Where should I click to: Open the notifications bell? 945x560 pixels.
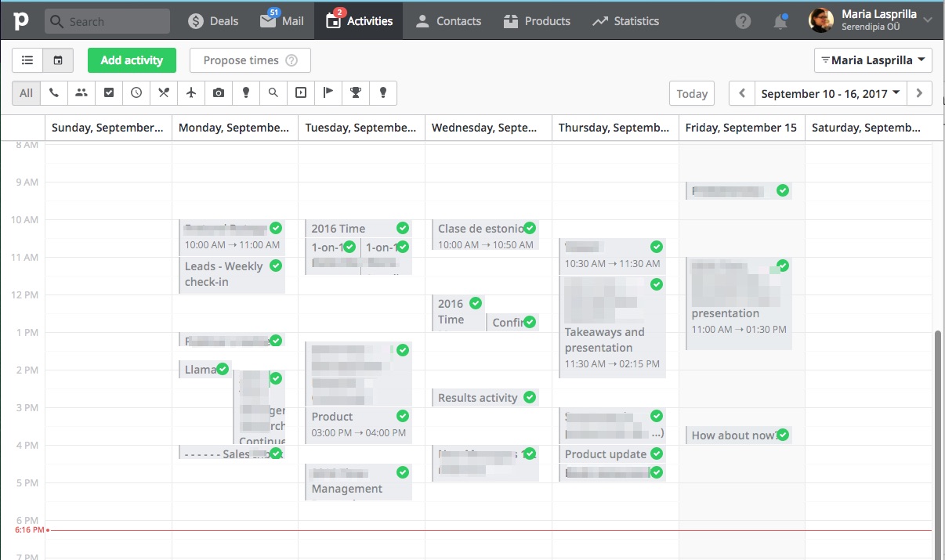[780, 21]
